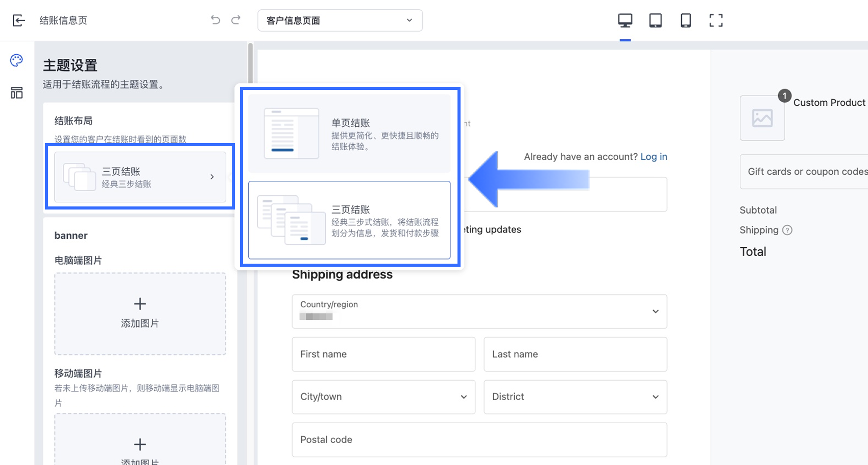The image size is (868, 465).
Task: Select 三页结账 three-page checkout option
Action: 349,220
